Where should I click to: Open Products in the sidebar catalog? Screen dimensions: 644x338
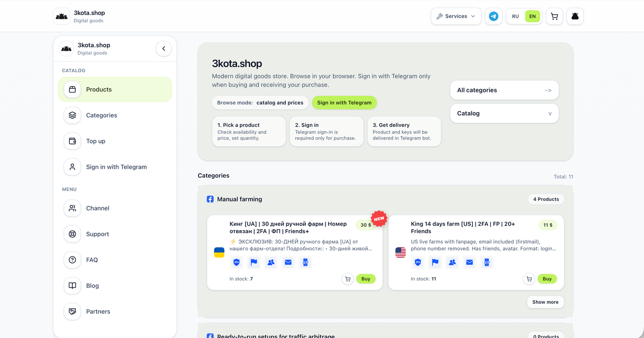(115, 90)
